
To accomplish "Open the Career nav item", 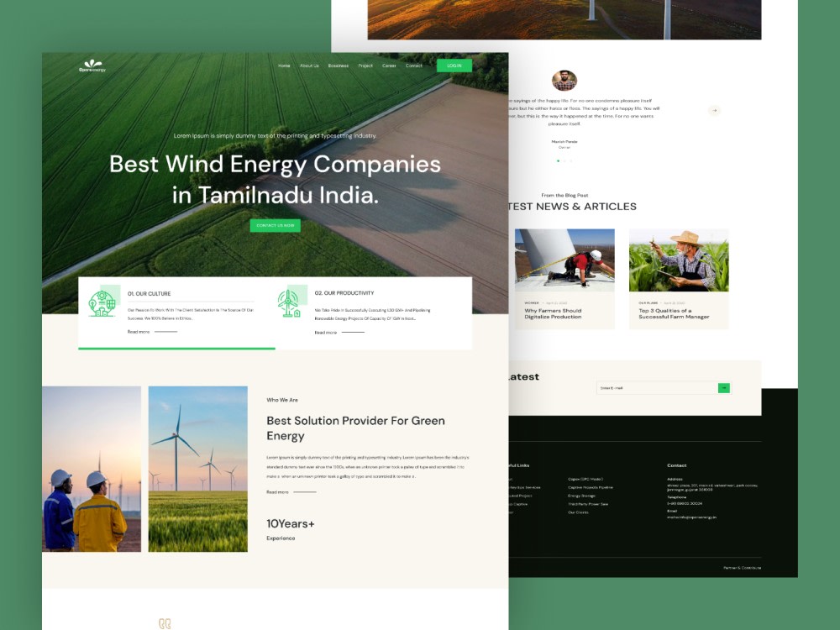I will click(389, 66).
